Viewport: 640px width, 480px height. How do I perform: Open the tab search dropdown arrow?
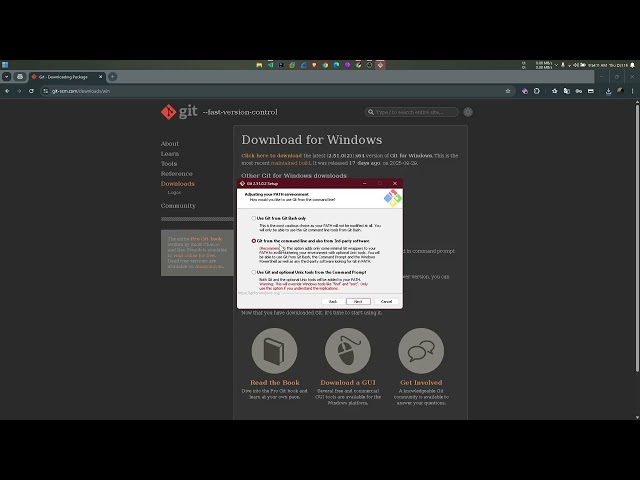7,77
